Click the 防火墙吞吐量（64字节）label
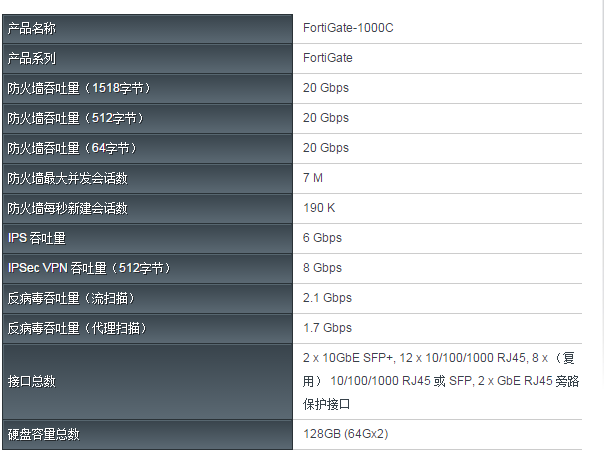 72,148
